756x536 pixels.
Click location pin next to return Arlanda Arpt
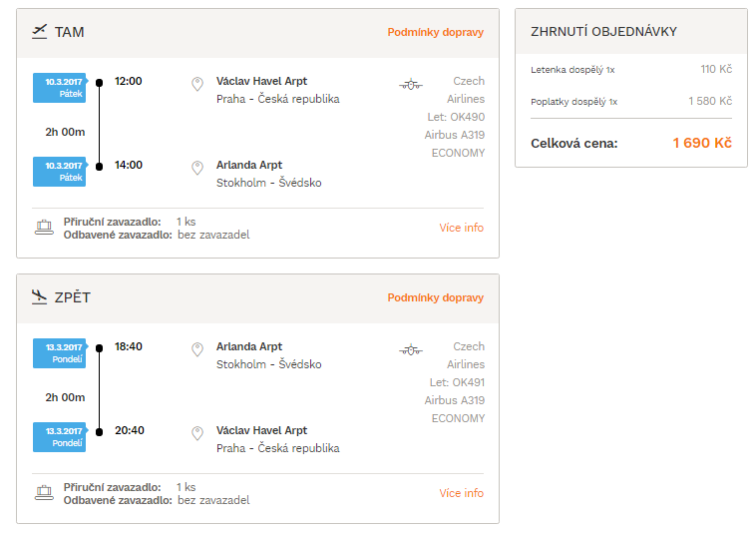(197, 349)
